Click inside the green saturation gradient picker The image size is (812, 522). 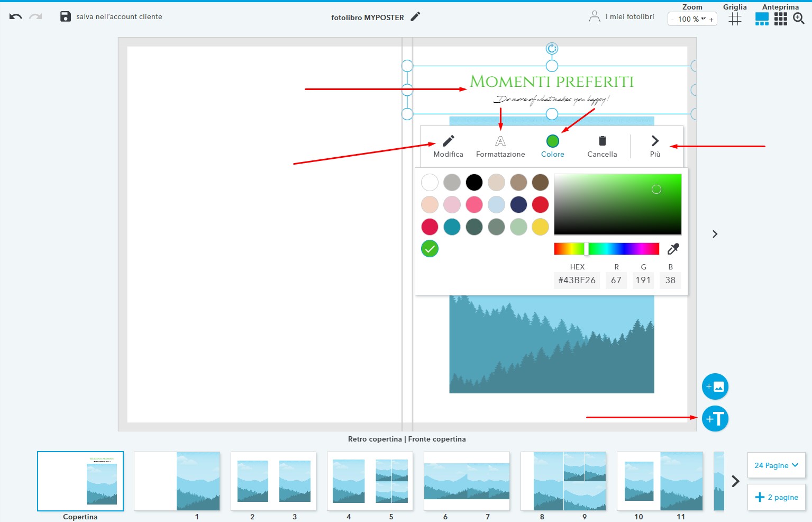[x=617, y=204]
